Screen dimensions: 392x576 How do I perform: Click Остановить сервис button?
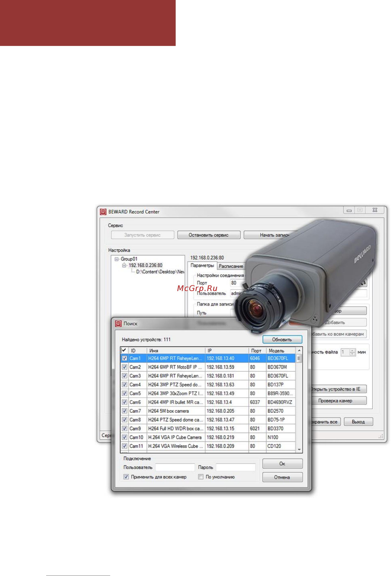coord(209,235)
